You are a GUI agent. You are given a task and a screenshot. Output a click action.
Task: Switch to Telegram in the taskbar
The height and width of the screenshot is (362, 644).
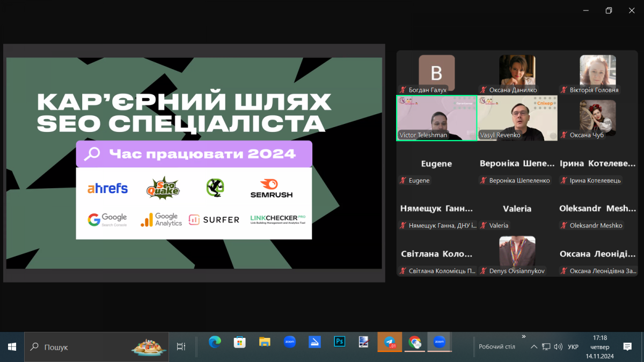(390, 342)
